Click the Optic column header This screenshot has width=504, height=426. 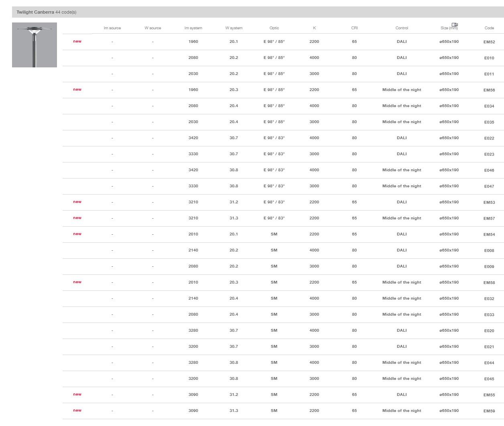pos(274,28)
